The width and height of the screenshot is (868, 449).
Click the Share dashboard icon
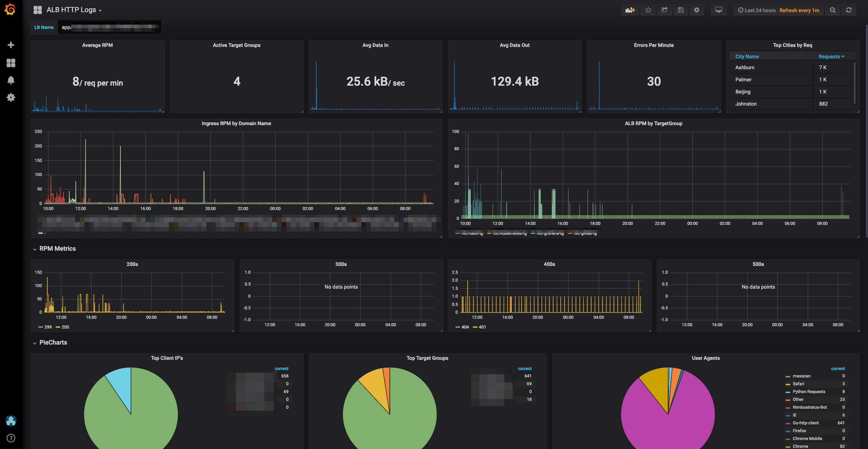pos(664,10)
